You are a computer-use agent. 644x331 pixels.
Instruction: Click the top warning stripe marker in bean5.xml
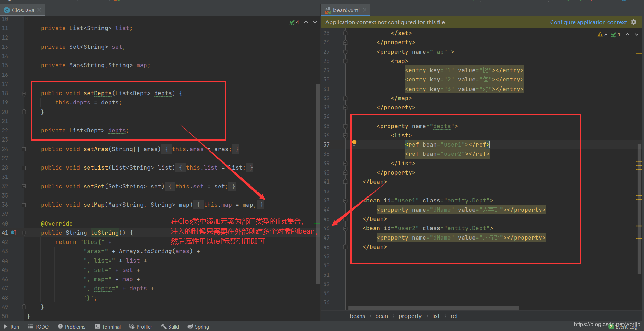[638, 53]
